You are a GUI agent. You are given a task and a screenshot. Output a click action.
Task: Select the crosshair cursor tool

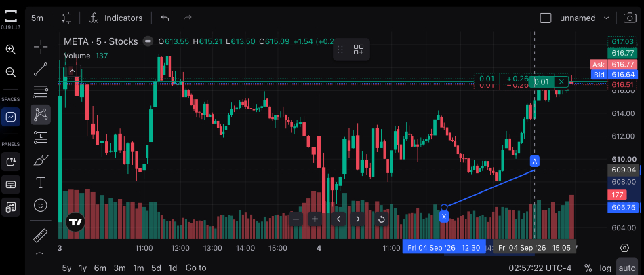(41, 47)
